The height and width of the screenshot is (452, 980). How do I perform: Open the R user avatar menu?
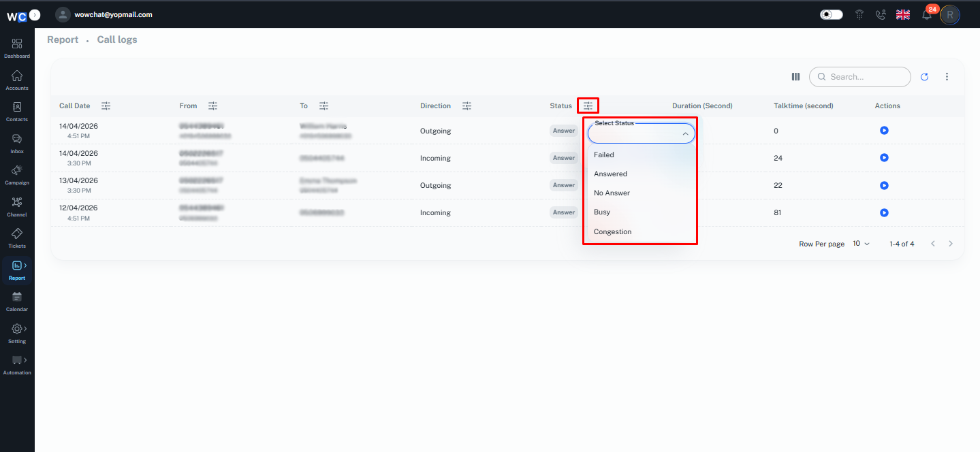tap(950, 14)
